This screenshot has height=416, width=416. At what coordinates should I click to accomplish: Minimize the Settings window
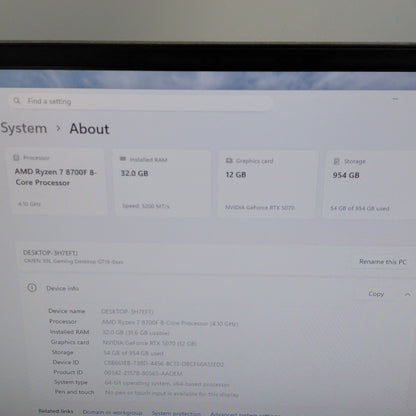(395, 99)
